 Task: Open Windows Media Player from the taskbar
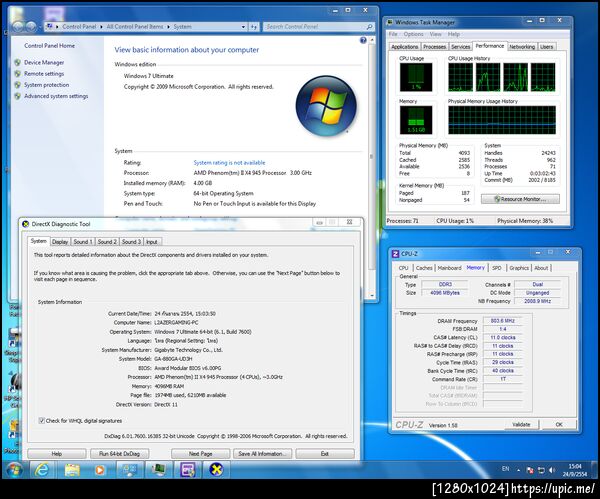tap(99, 470)
